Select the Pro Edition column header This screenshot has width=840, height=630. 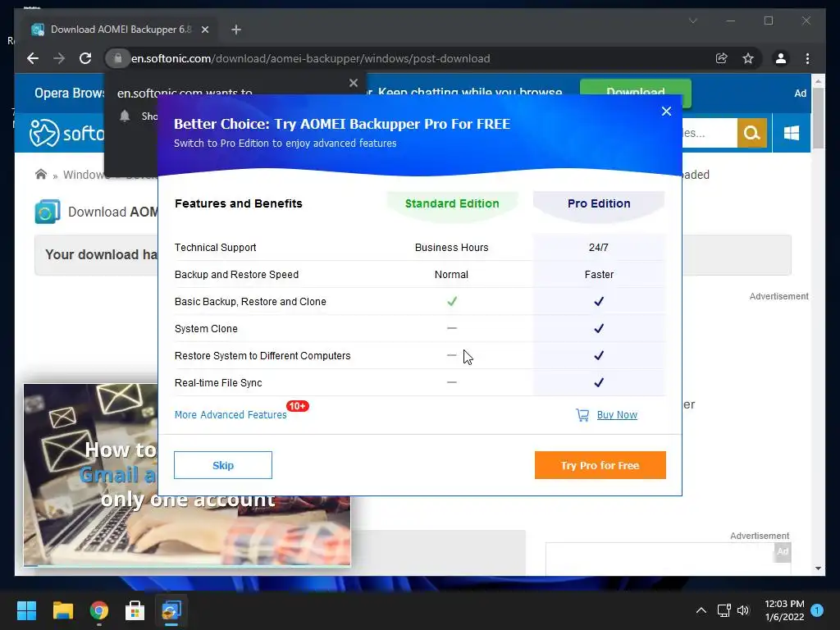(598, 203)
